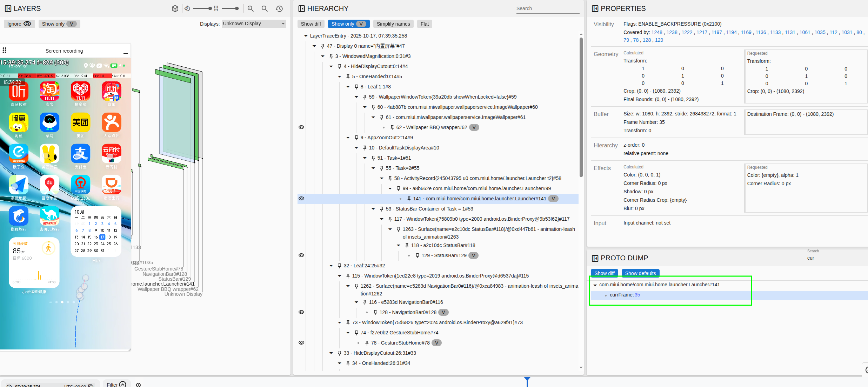Collapse the 9 - AppZoomOut:2:14#9 node

[348, 138]
